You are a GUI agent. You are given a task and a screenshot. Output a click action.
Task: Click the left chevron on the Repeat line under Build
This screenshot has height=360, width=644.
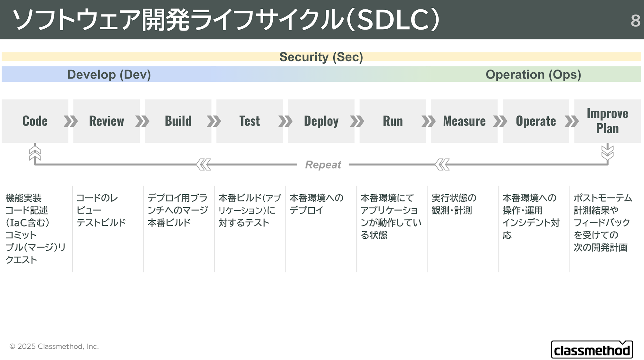click(x=204, y=164)
